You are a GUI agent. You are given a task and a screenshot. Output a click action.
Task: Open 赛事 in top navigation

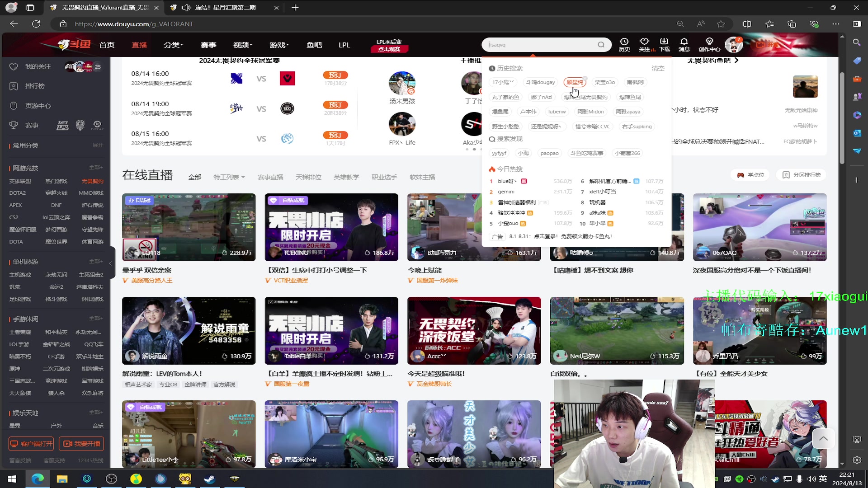click(x=208, y=45)
